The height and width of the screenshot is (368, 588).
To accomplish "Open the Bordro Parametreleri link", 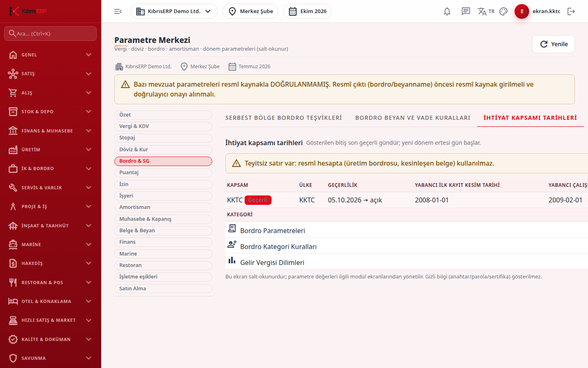I will pyautogui.click(x=273, y=231).
